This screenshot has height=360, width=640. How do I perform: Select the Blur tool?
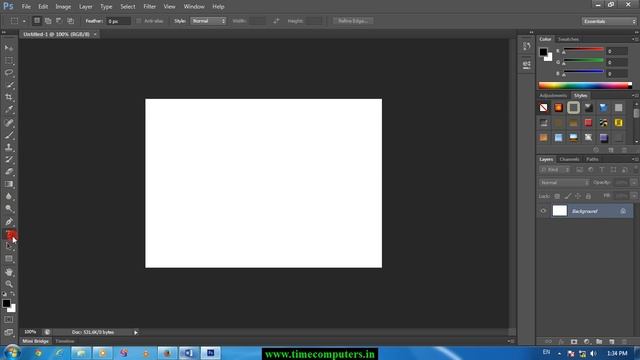[x=9, y=196]
